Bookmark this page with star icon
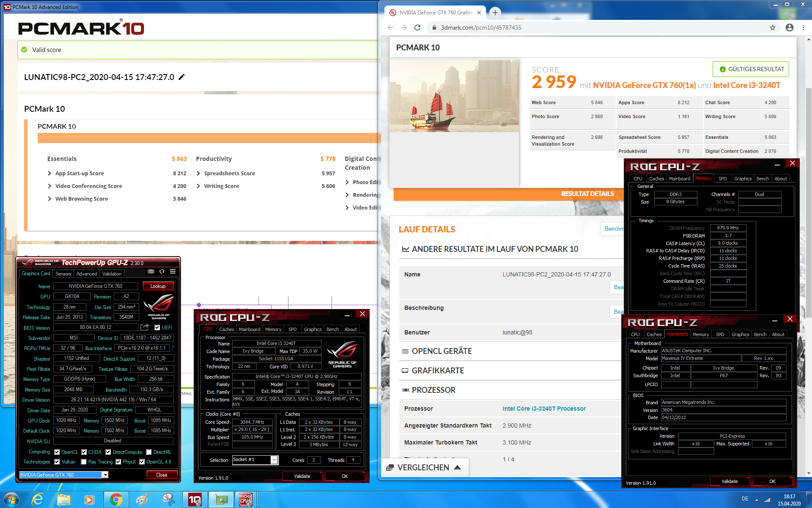 (773, 28)
